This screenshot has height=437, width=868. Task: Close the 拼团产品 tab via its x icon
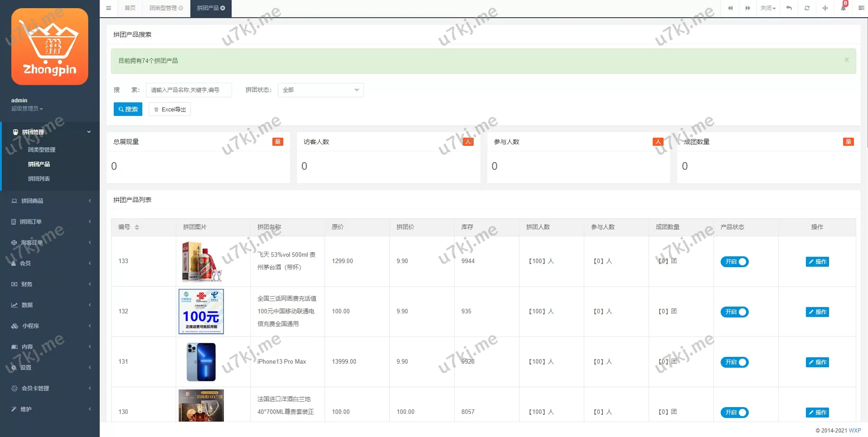point(223,8)
